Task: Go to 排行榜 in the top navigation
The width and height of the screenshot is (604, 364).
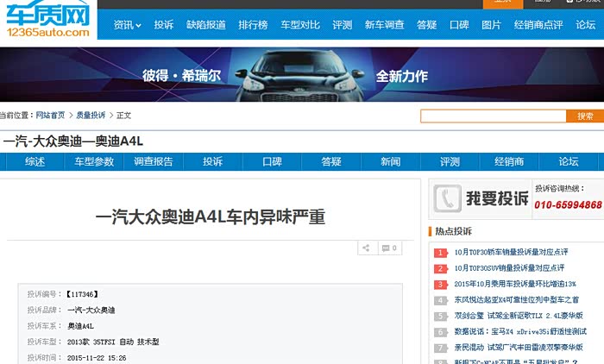Action: (x=253, y=25)
